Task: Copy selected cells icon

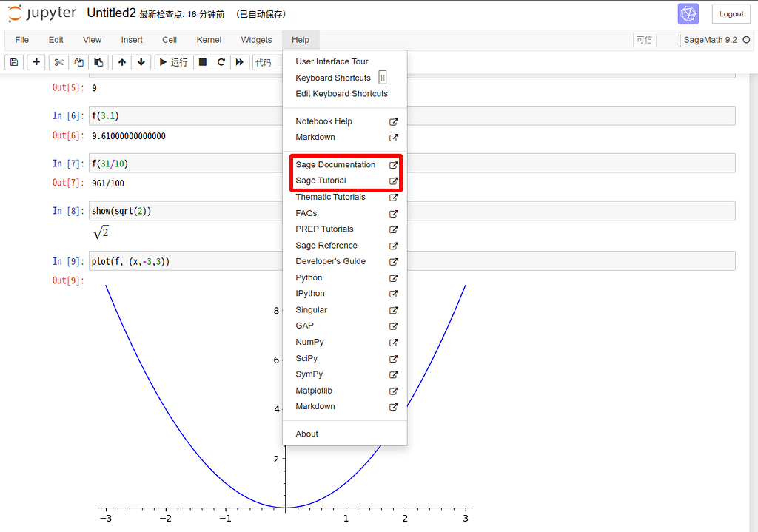Action: coord(78,62)
